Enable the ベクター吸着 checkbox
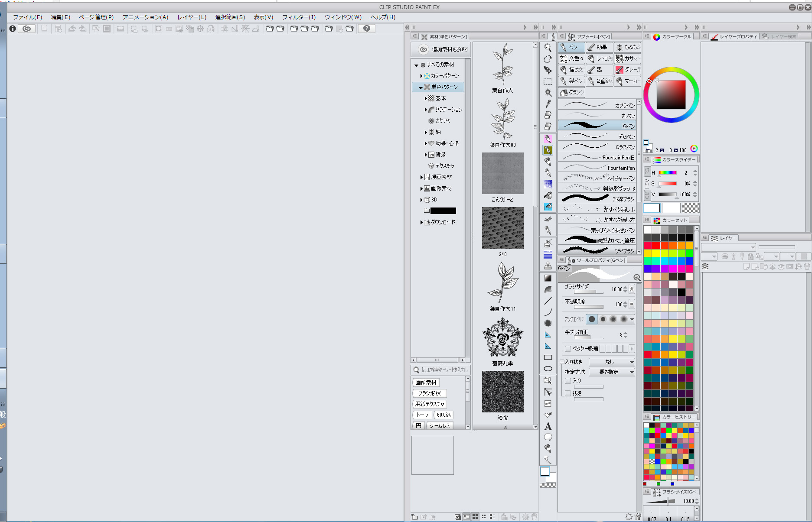The width and height of the screenshot is (812, 522). [568, 349]
